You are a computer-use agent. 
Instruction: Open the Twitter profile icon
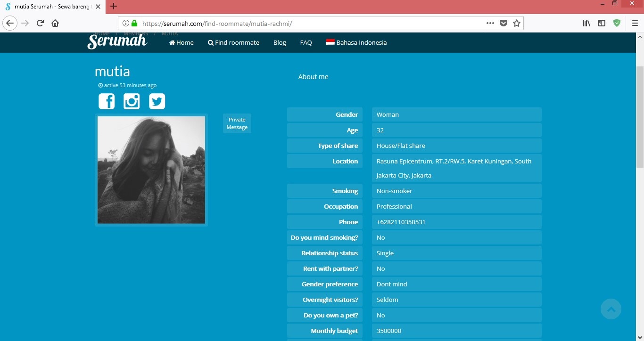tap(157, 101)
